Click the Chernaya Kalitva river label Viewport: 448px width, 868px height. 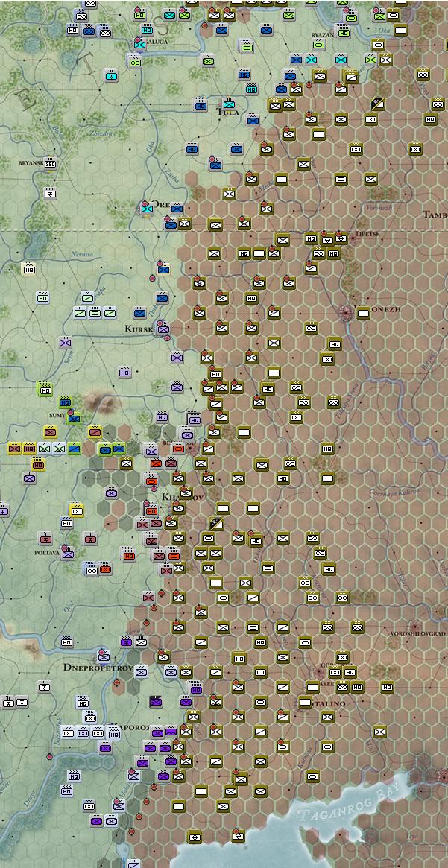point(394,491)
